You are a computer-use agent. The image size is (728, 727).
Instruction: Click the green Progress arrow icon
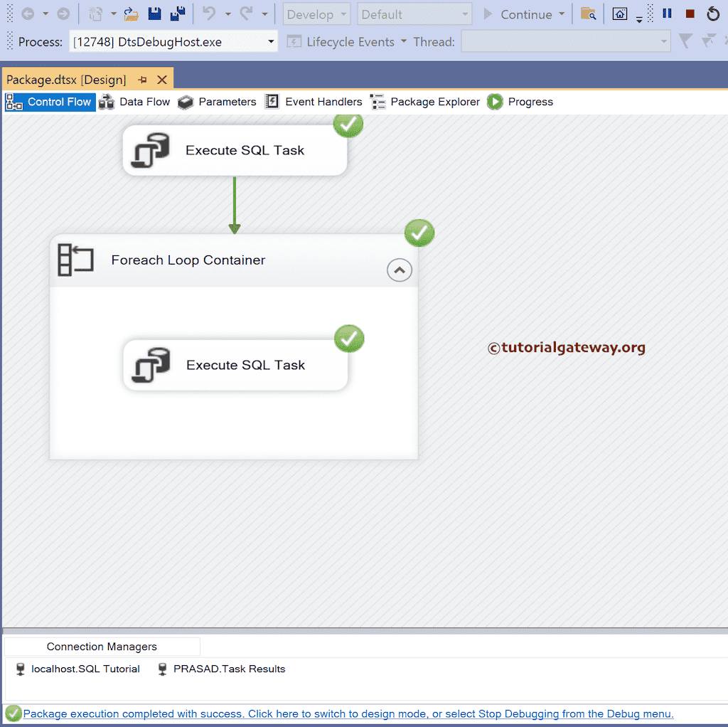[x=494, y=102]
